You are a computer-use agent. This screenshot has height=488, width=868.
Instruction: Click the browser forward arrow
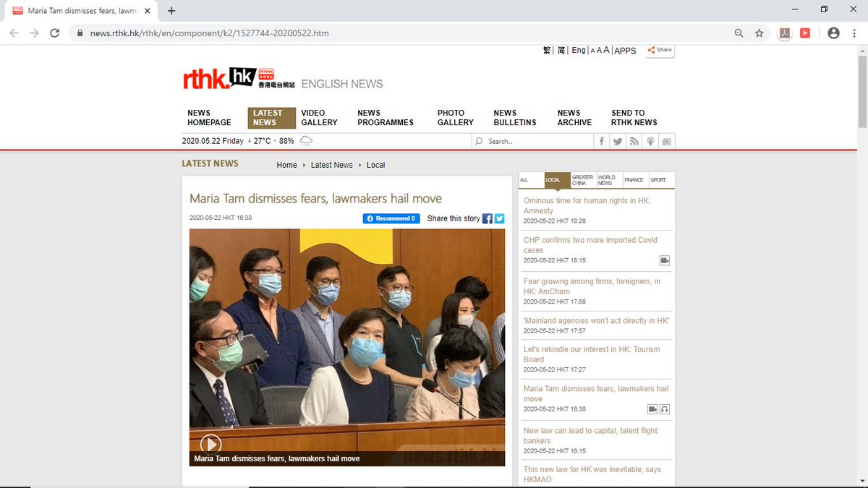[34, 33]
